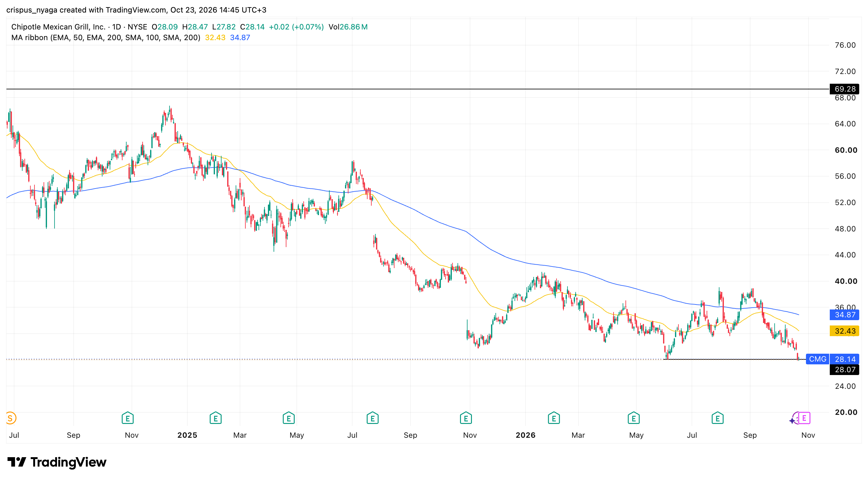This screenshot has height=481, width=868.
Task: Click the high value H28.47
Action: (195, 27)
